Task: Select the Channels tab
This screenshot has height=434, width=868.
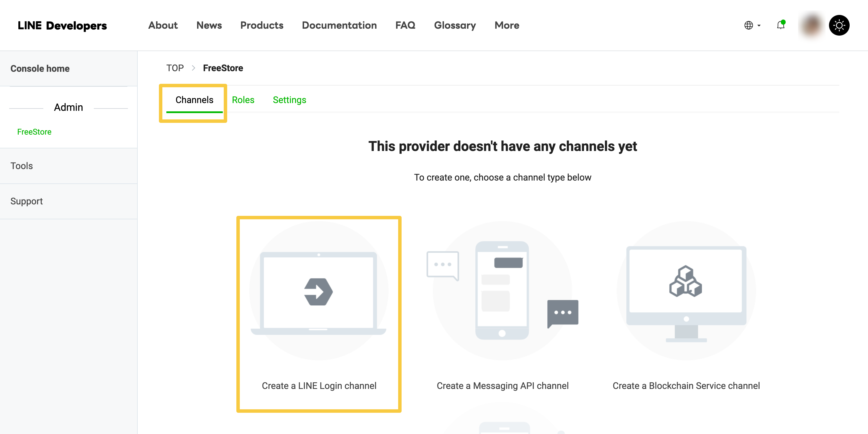Action: (194, 100)
